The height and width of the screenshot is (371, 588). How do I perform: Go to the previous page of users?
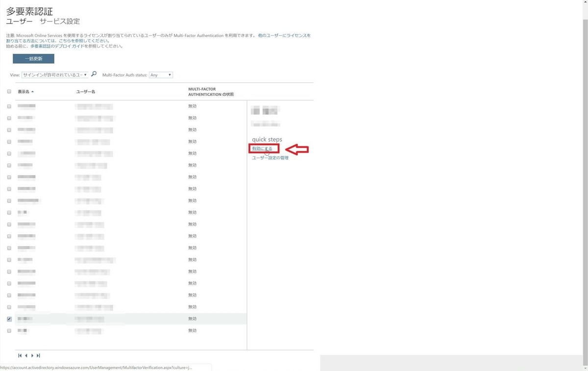26,356
